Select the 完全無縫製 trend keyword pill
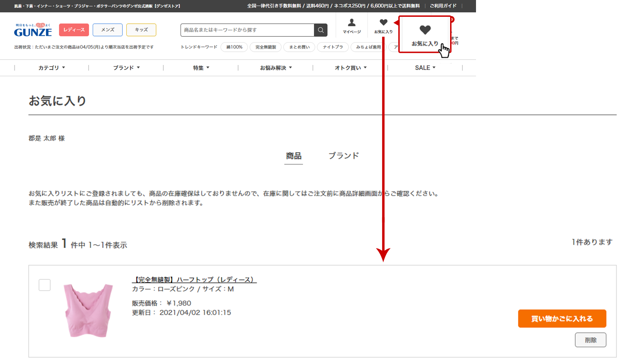Image resolution: width=644 pixels, height=361 pixels. click(x=265, y=47)
